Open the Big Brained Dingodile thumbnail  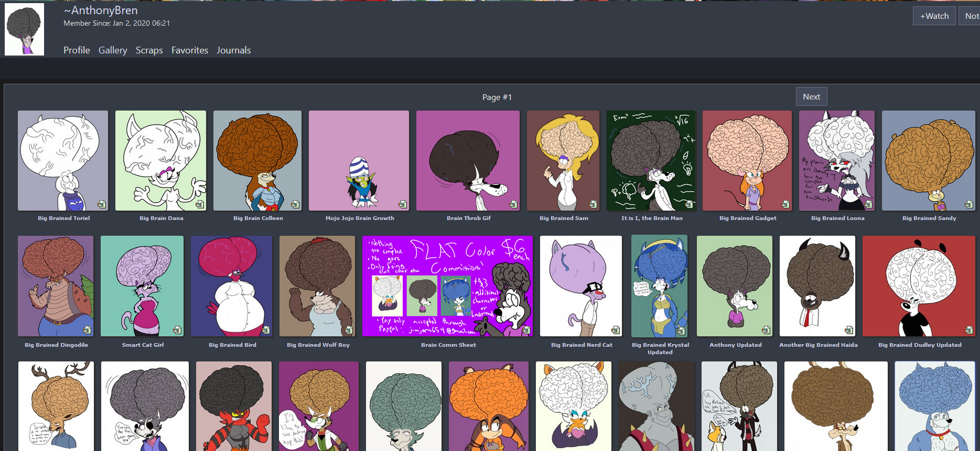pos(56,286)
